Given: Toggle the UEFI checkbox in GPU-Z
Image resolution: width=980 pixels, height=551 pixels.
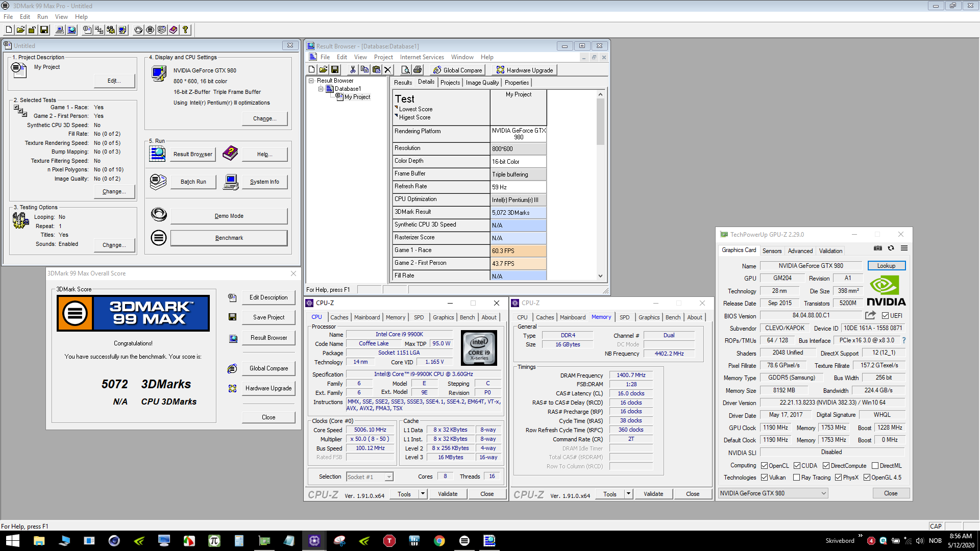Looking at the screenshot, I should tap(886, 316).
